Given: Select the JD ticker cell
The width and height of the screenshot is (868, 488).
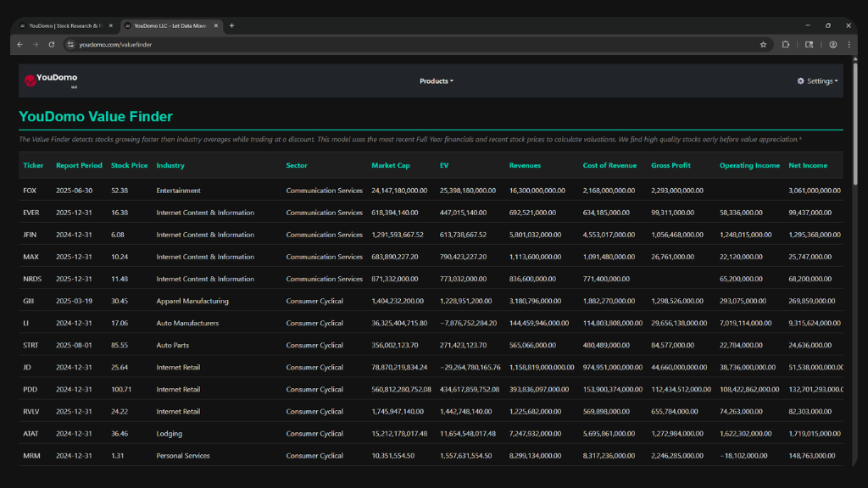Looking at the screenshot, I should 27,368.
